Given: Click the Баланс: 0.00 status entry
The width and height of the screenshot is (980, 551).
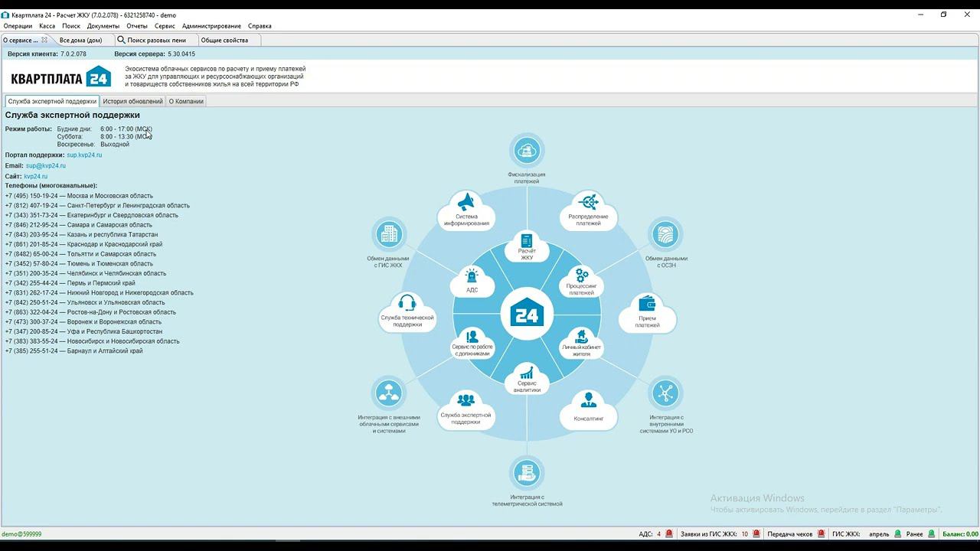Looking at the screenshot, I should tap(960, 534).
